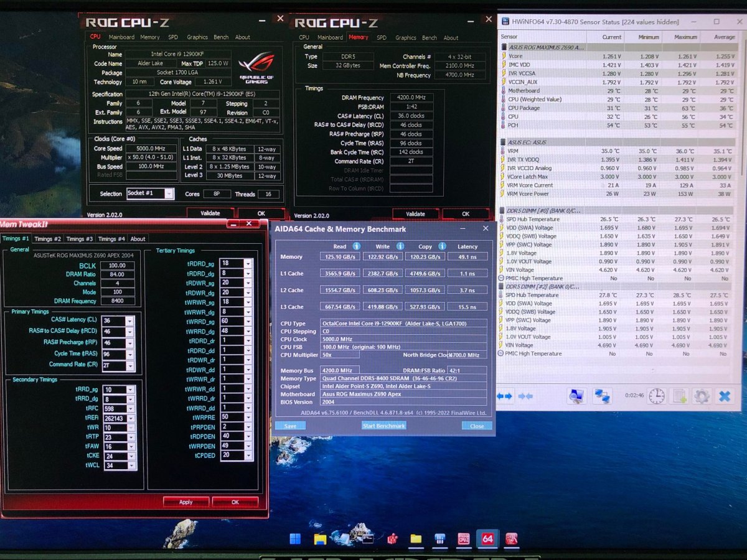747x560 pixels.
Task: Click the L3 Cache Copy value 527.93 GB/s
Action: (425, 307)
